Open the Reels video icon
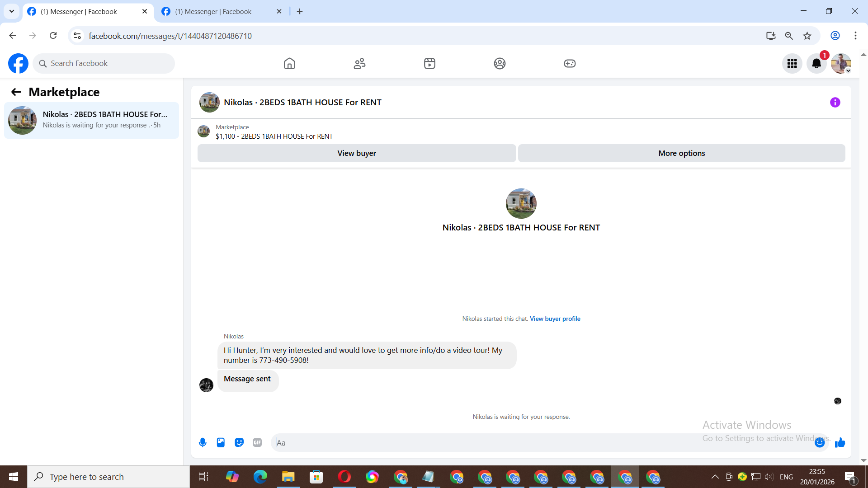Screen dimensions: 868x488 coord(429,63)
